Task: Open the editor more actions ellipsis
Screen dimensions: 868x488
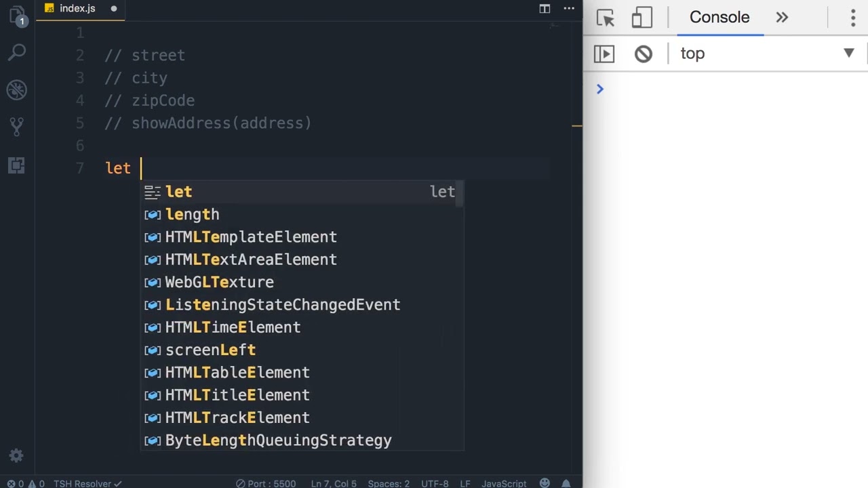Action: click(x=569, y=9)
